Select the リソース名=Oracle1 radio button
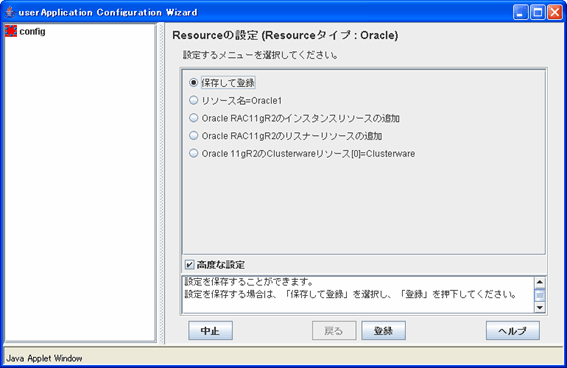This screenshot has height=368, width=567. click(x=193, y=100)
